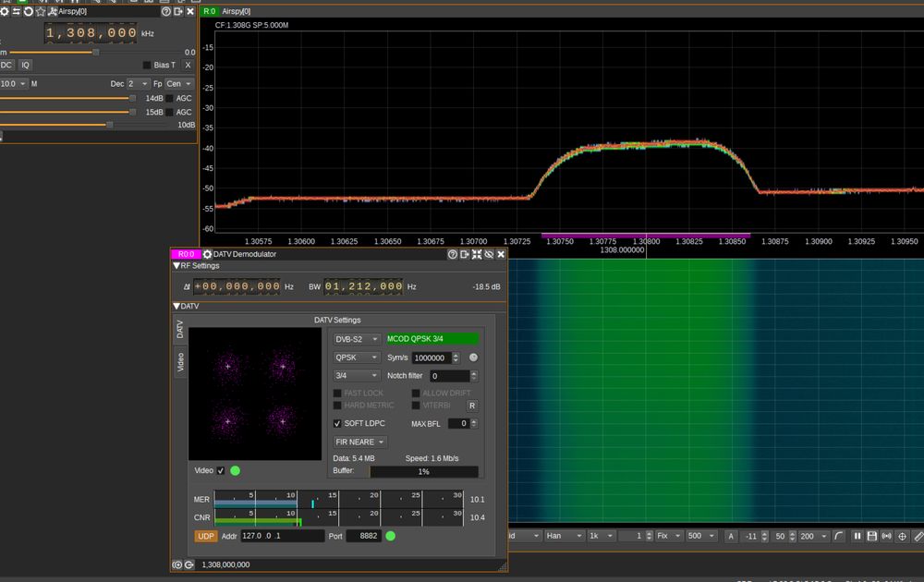Click the magenta R0:0 channel label
Screen dimensions: 924x582
186,254
